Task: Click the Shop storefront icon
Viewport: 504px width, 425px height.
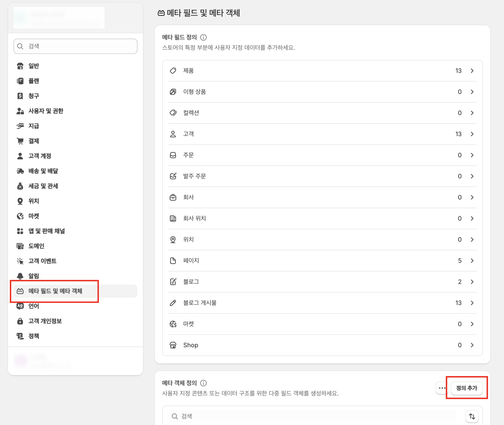Action: (173, 345)
